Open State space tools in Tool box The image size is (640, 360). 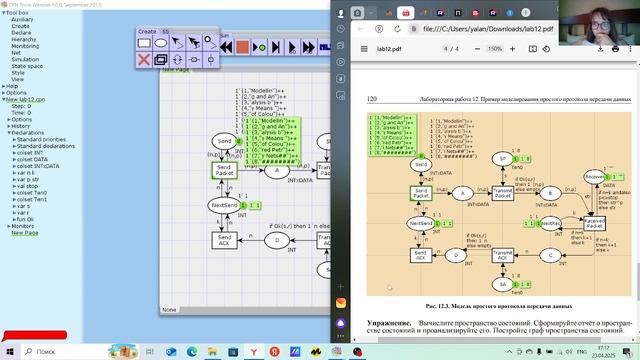(x=27, y=66)
